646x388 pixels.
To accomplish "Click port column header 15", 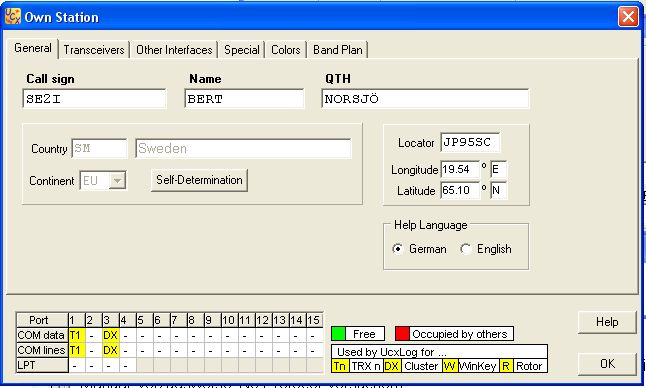I will point(314,320).
